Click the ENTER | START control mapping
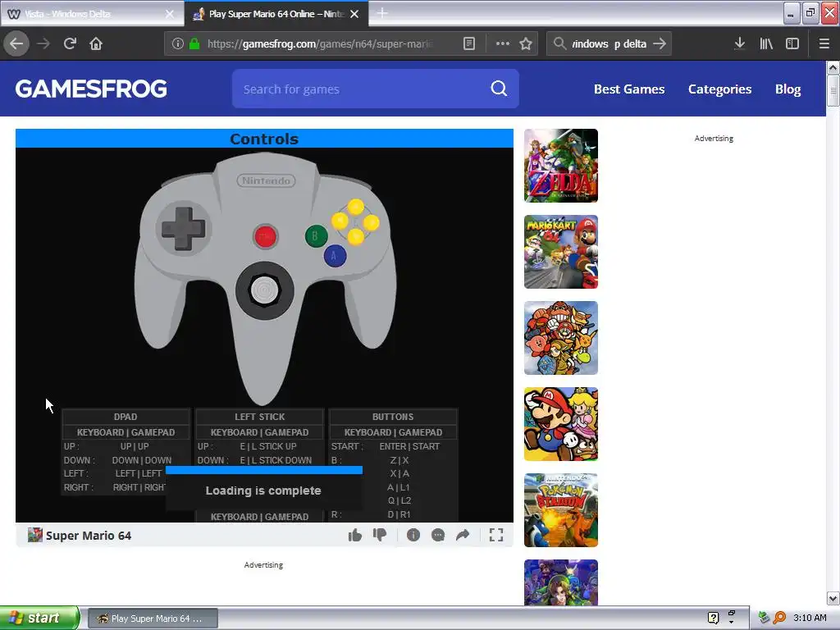 [x=409, y=446]
